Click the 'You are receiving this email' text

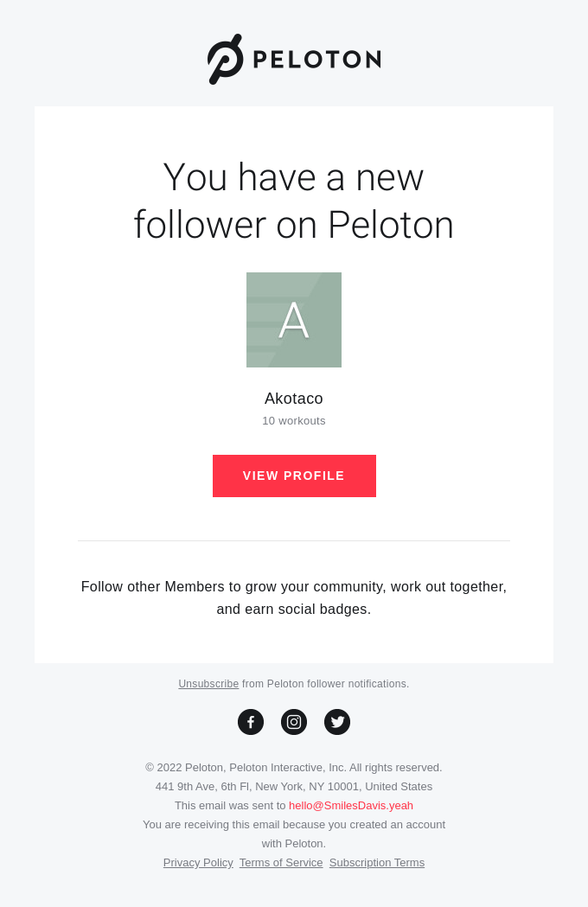tap(294, 834)
